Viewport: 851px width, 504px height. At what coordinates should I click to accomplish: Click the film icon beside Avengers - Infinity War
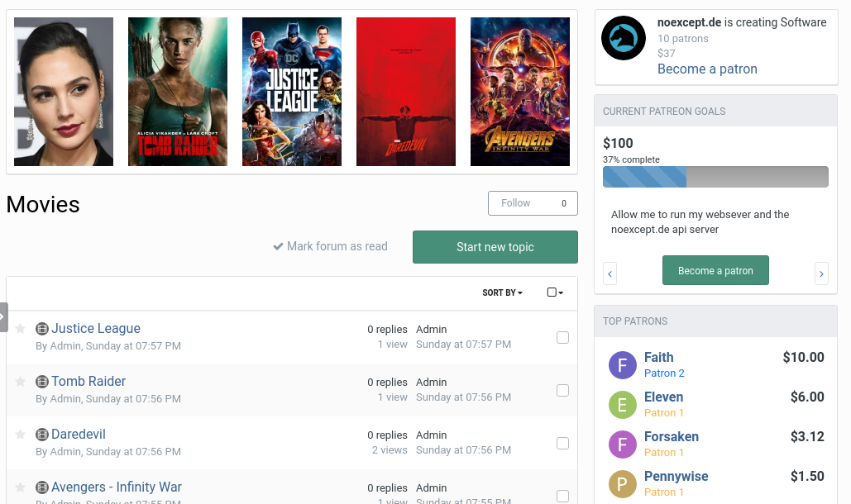(42, 487)
